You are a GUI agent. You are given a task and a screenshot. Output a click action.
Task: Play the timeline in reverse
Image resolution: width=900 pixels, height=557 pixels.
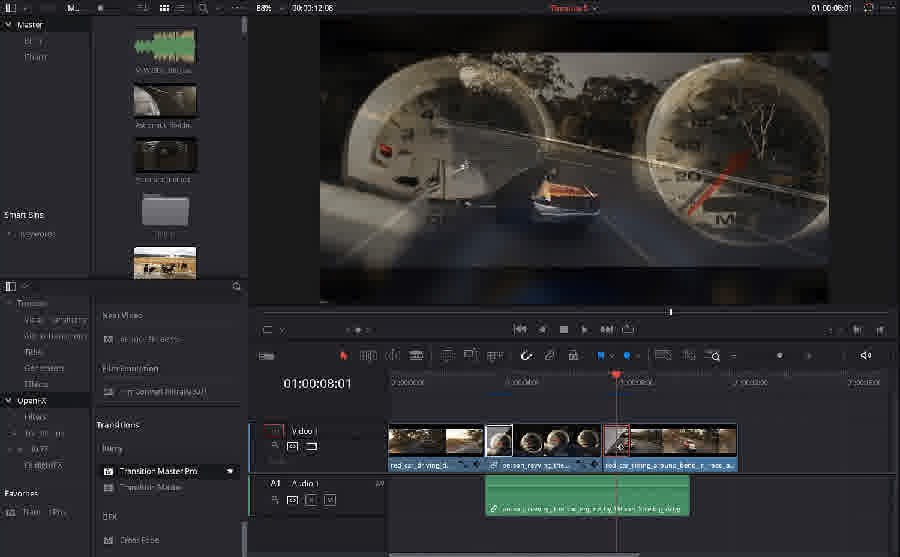542,330
